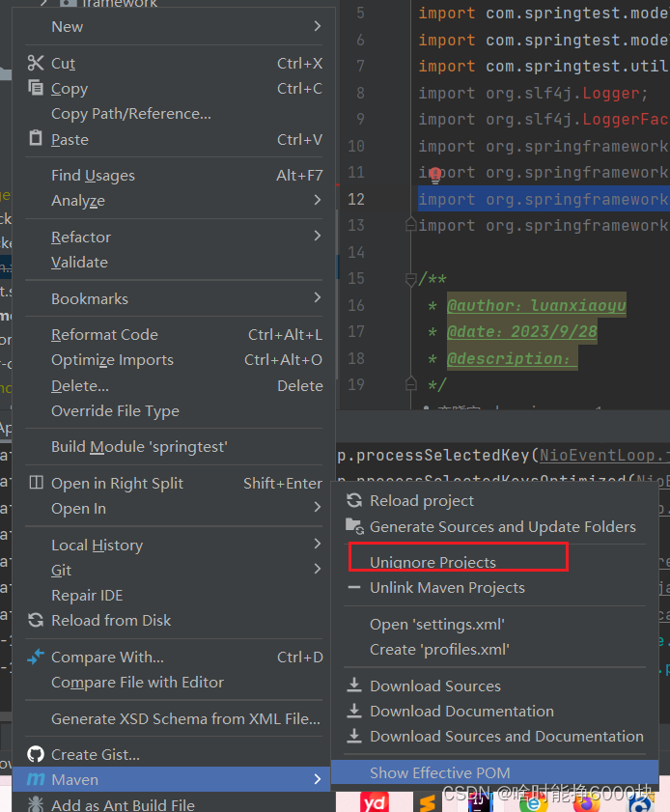This screenshot has height=812, width=670.
Task: Click the @description: doc tag
Action: tap(512, 358)
